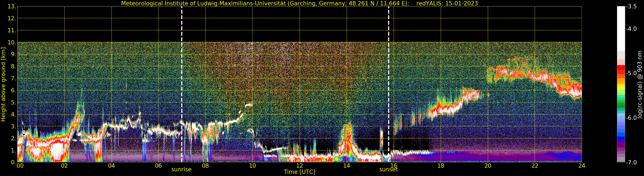Click the 'log(rc-signal) @ 903 nm' colorbar label
Viewport: 644px width, 176px height.
[x=640, y=84]
